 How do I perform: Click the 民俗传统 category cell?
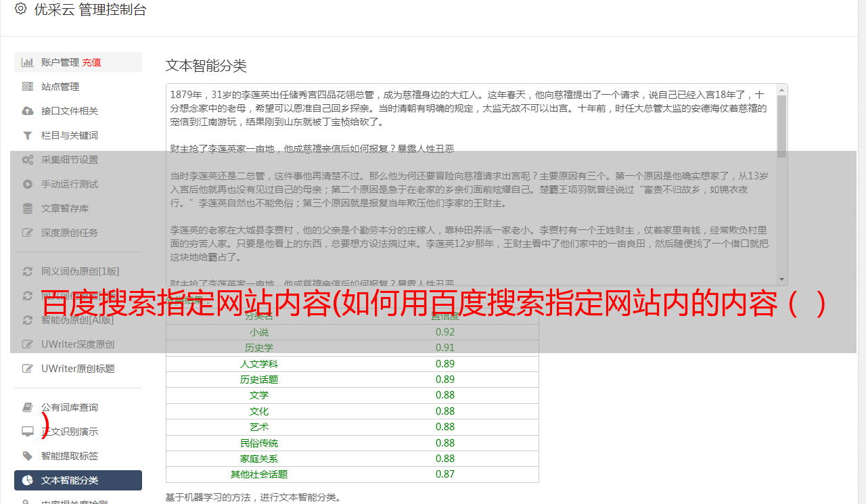click(x=259, y=443)
